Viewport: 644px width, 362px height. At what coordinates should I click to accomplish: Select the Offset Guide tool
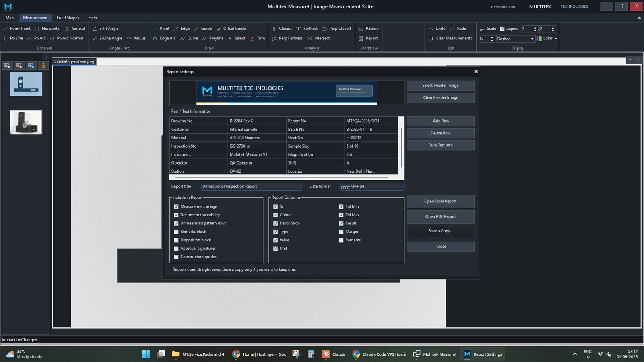coord(231,29)
